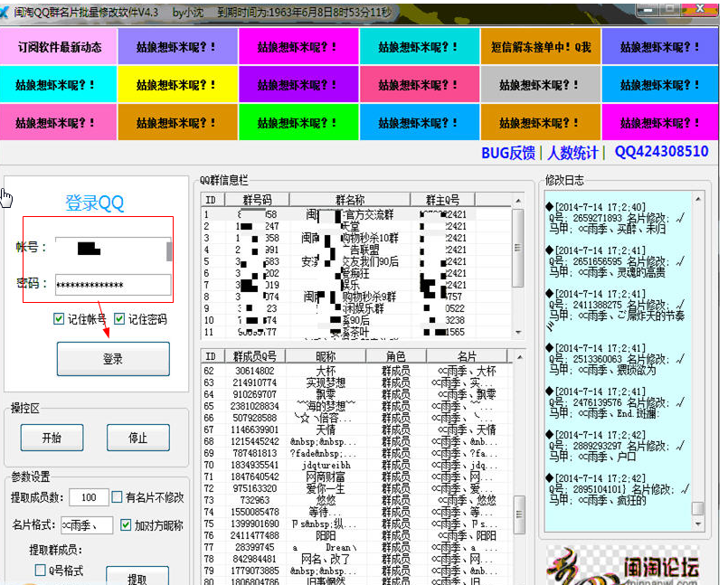The width and height of the screenshot is (728, 585).
Task: Click the yellow 姑娘想虾米呢 button
Action: pos(178,84)
